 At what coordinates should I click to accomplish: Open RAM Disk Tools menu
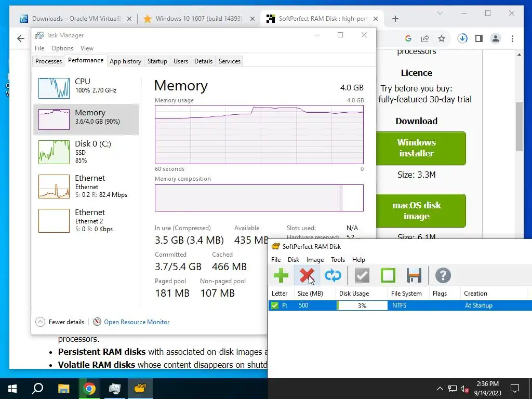coord(338,260)
